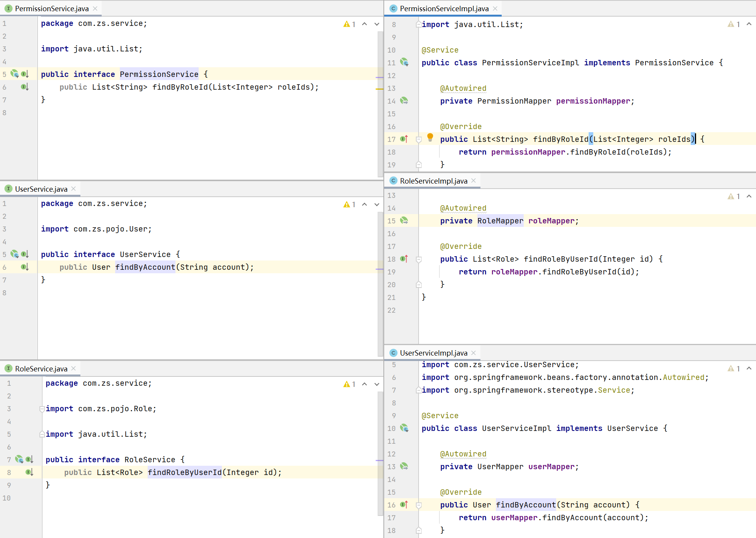Click UserService.java vertical scrollbar
The height and width of the screenshot is (538, 756).
click(x=380, y=284)
